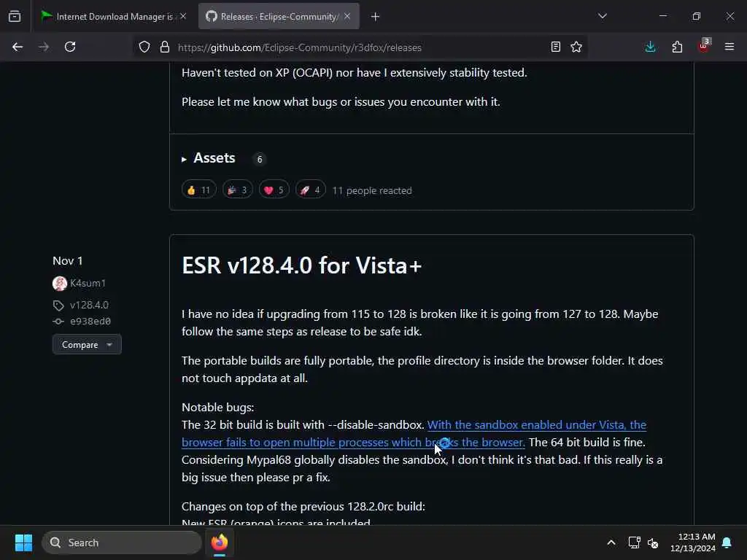This screenshot has width=747, height=560.
Task: Open tracking protection shield icon
Action: coord(144,47)
